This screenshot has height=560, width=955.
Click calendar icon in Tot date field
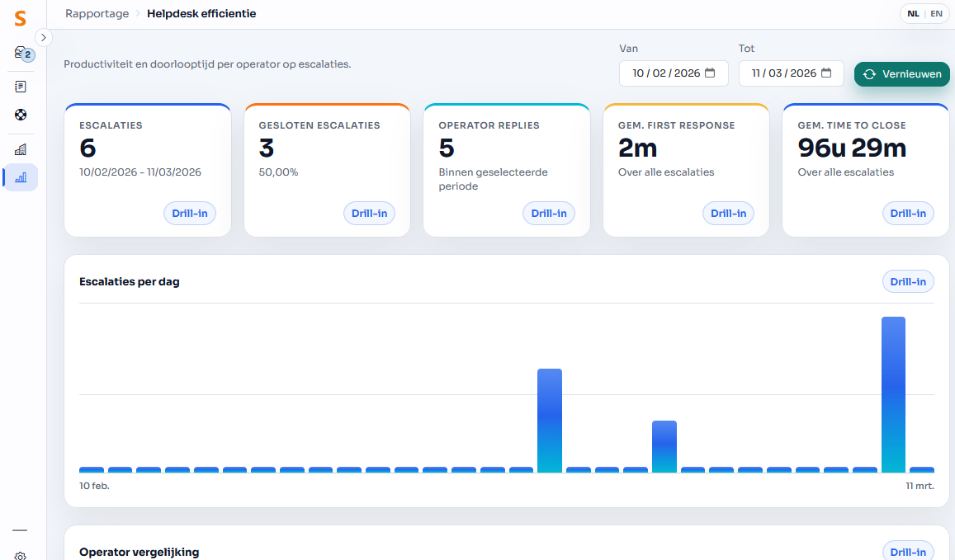826,73
